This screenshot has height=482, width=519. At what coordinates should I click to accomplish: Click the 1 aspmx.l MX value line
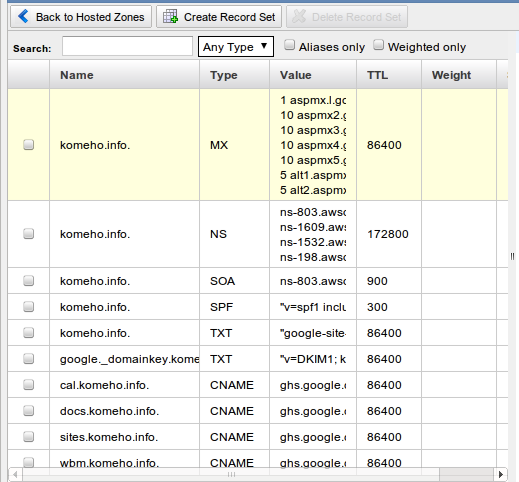[x=313, y=100]
